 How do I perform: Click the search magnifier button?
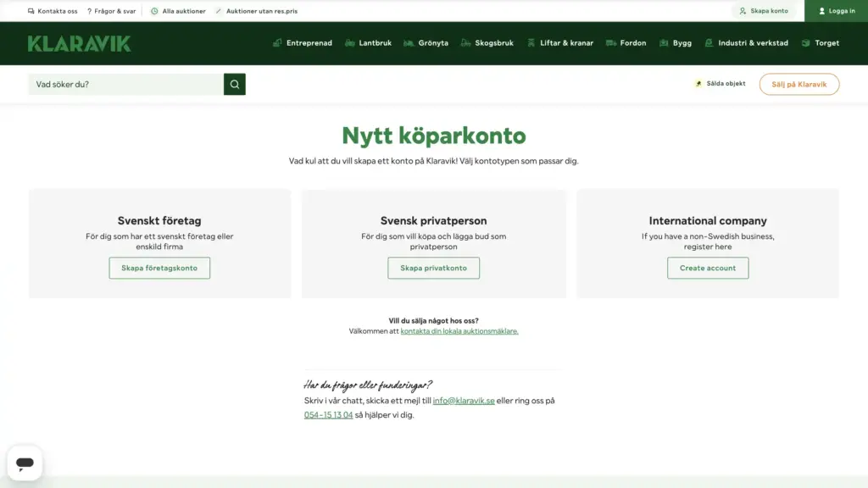pyautogui.click(x=235, y=85)
